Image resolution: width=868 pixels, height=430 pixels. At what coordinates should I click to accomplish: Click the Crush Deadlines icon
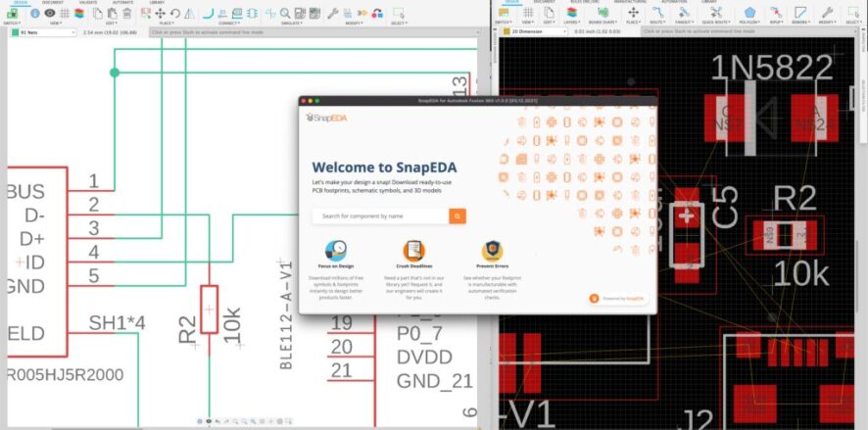[x=414, y=251]
